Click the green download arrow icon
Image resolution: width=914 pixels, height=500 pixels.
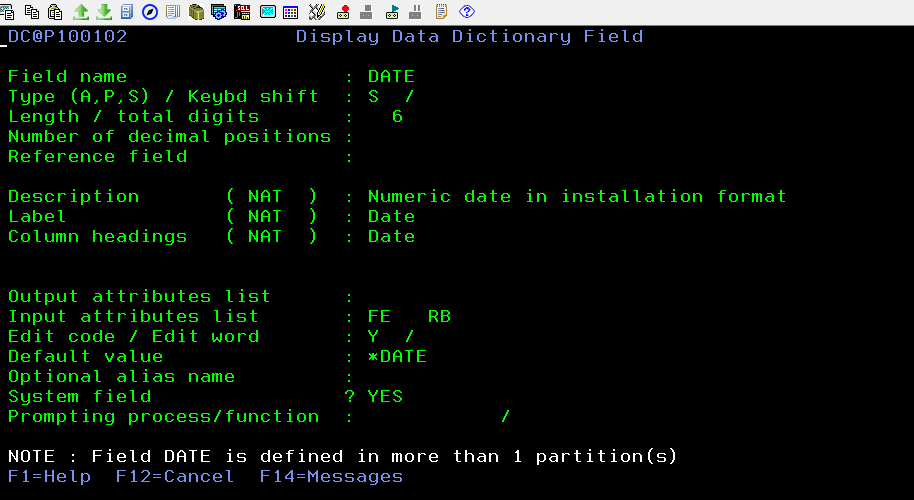(104, 12)
